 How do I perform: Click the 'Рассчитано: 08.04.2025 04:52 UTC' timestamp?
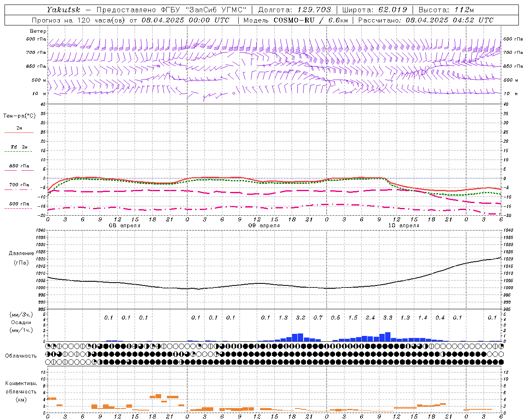tap(426, 20)
